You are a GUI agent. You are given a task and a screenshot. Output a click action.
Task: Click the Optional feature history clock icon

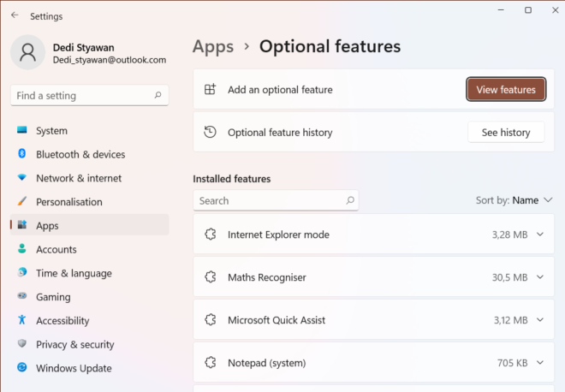[210, 132]
